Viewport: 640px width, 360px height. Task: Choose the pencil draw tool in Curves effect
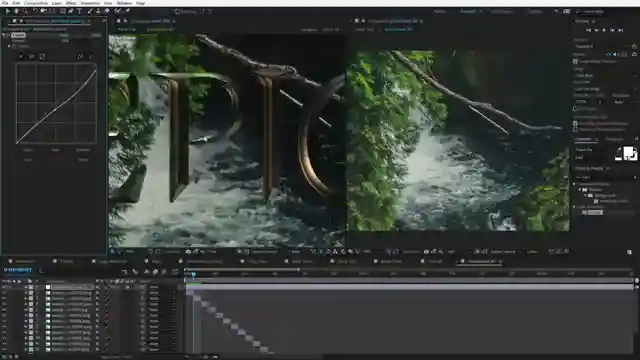pos(90,56)
